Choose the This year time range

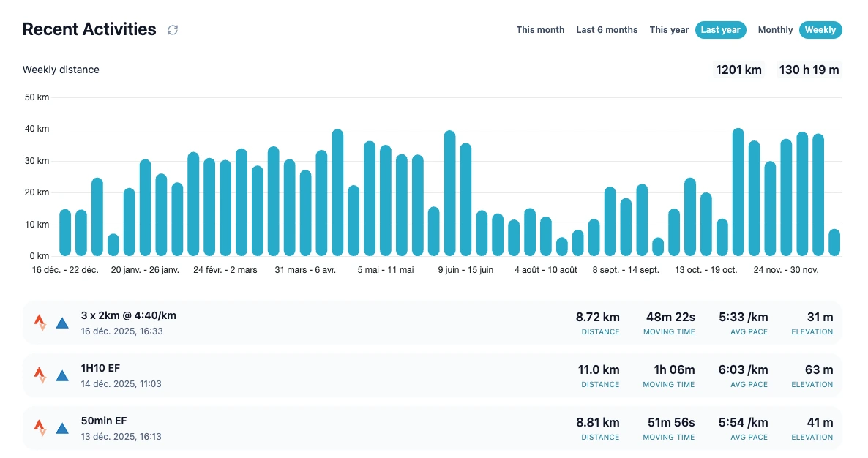tap(669, 30)
